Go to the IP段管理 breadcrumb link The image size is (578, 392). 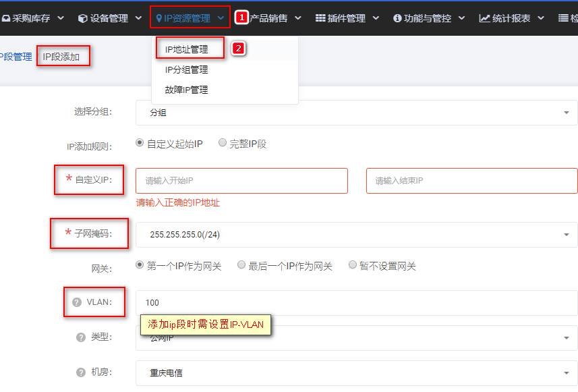pyautogui.click(x=16, y=57)
